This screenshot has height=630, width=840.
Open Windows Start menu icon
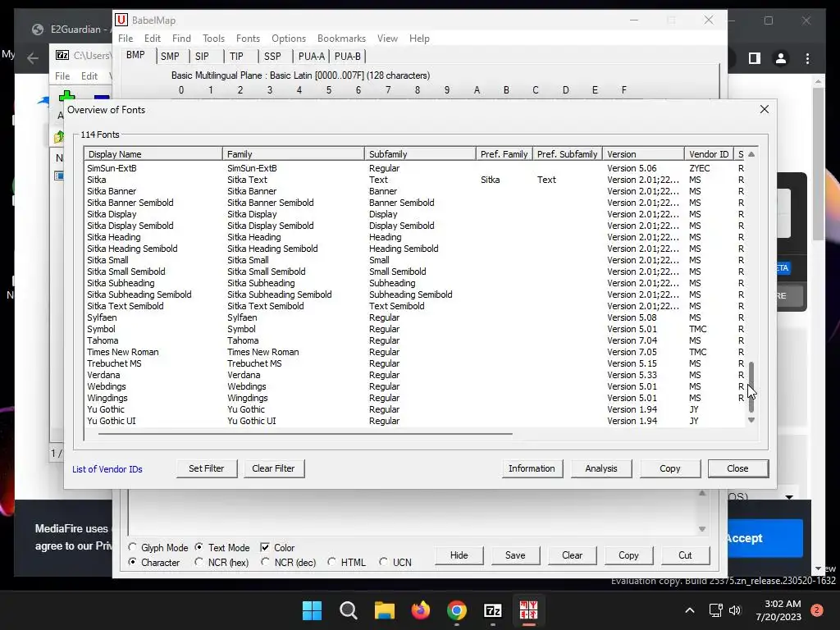312,610
